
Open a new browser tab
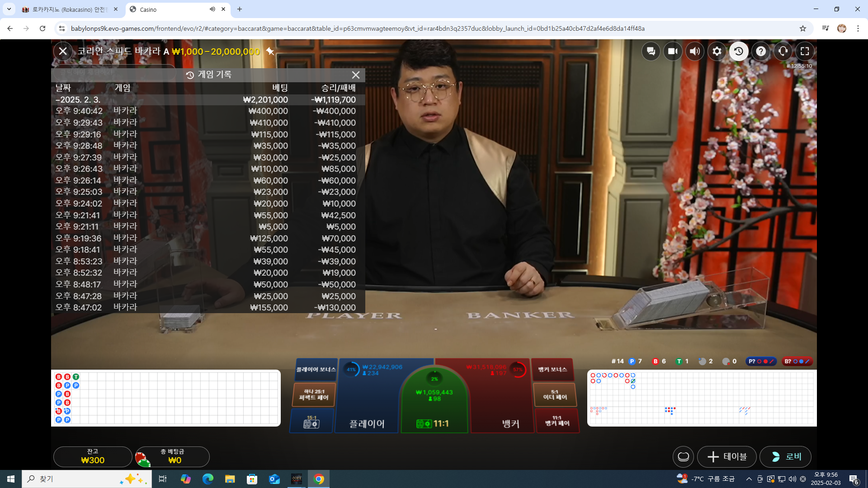tap(240, 9)
